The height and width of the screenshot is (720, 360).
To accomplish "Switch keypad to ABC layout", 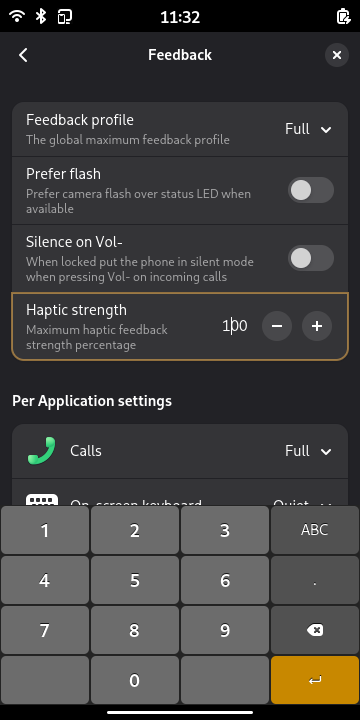I will (x=315, y=530).
